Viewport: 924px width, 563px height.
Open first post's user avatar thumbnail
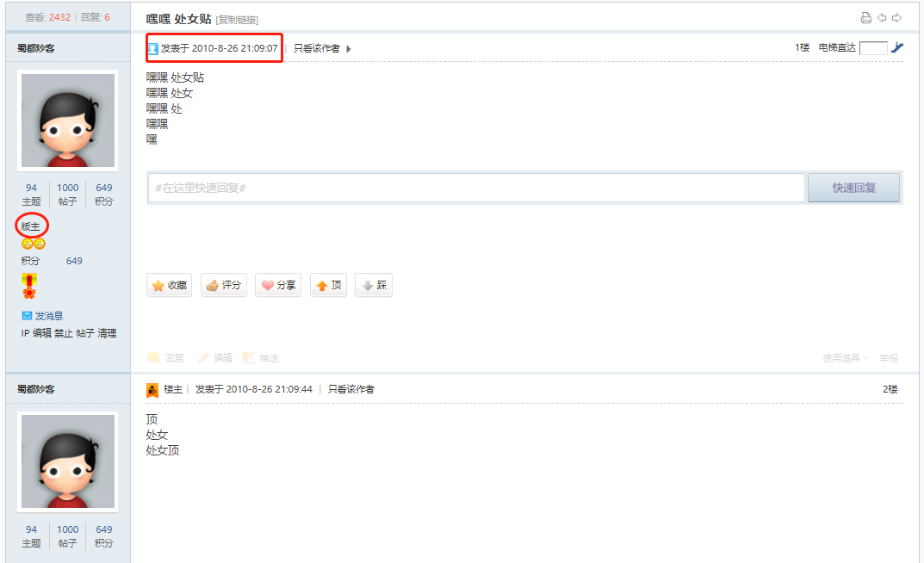[68, 121]
